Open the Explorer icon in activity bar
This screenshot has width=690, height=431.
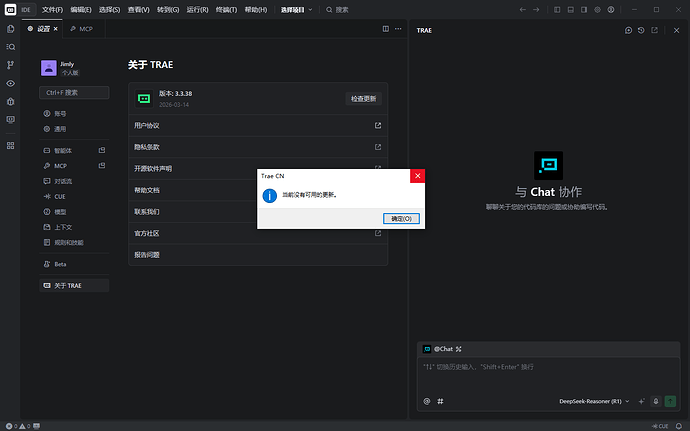click(11, 29)
